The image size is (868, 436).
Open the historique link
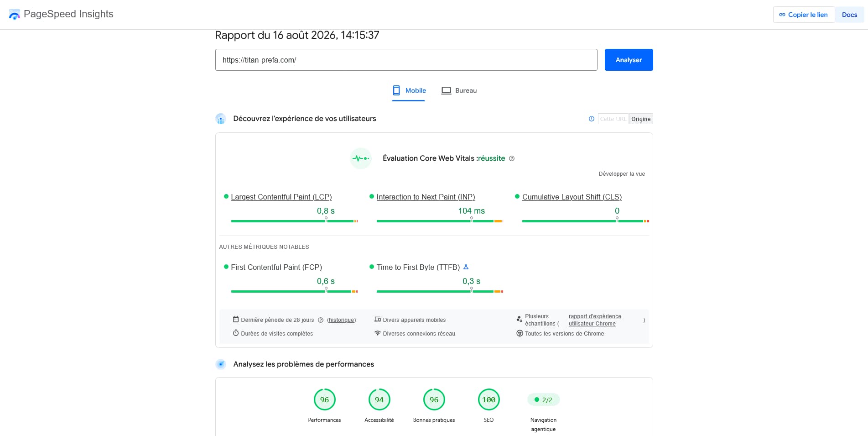(x=341, y=320)
